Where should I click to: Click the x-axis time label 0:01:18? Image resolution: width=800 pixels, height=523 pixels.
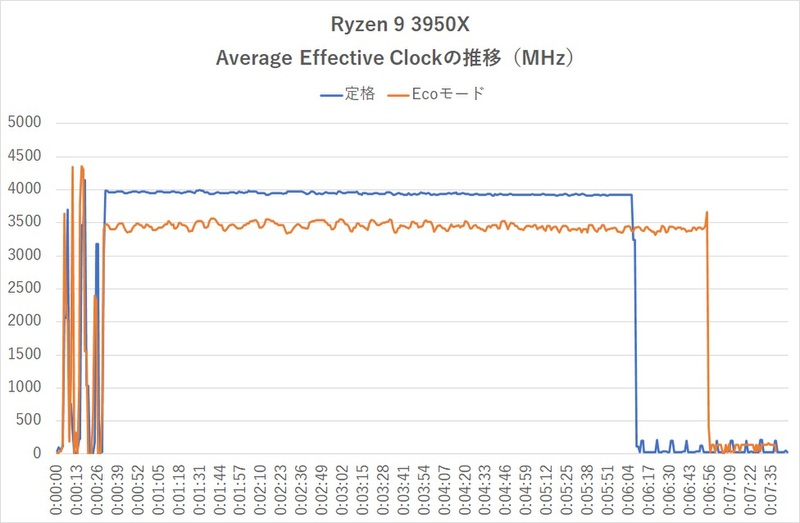pos(178,490)
